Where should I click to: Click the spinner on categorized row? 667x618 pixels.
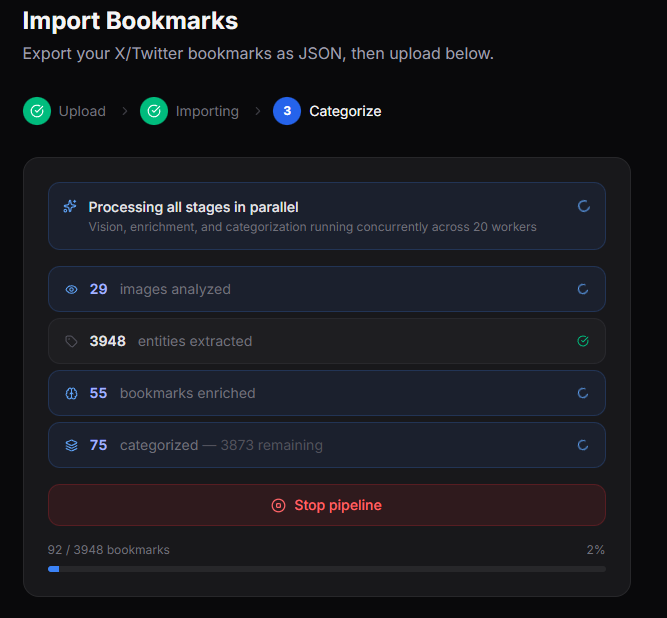coord(583,445)
